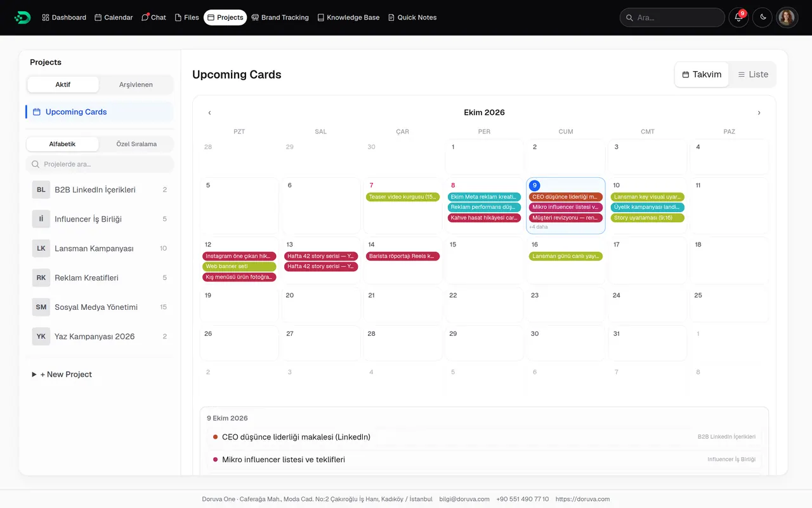Viewport: 812px width, 508px height.
Task: Expand the +4 daha link
Action: click(x=538, y=227)
